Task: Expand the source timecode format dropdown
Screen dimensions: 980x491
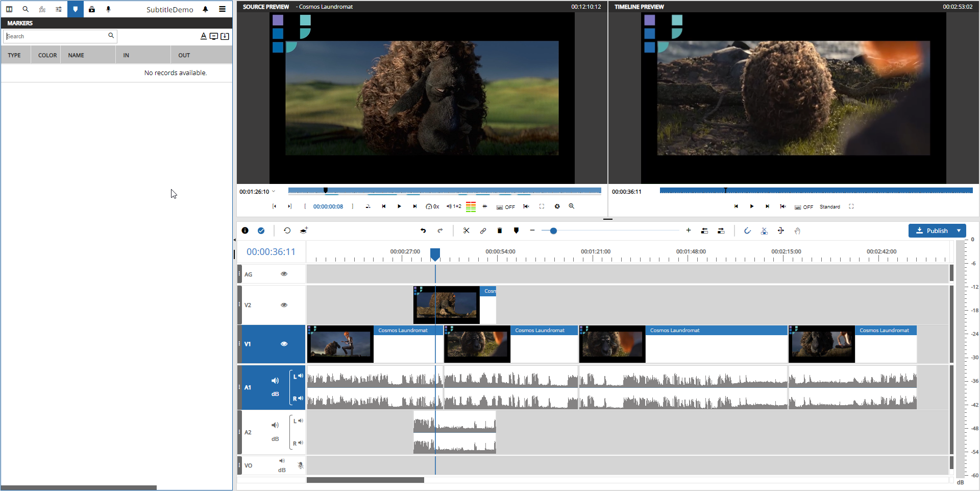Action: click(x=274, y=192)
